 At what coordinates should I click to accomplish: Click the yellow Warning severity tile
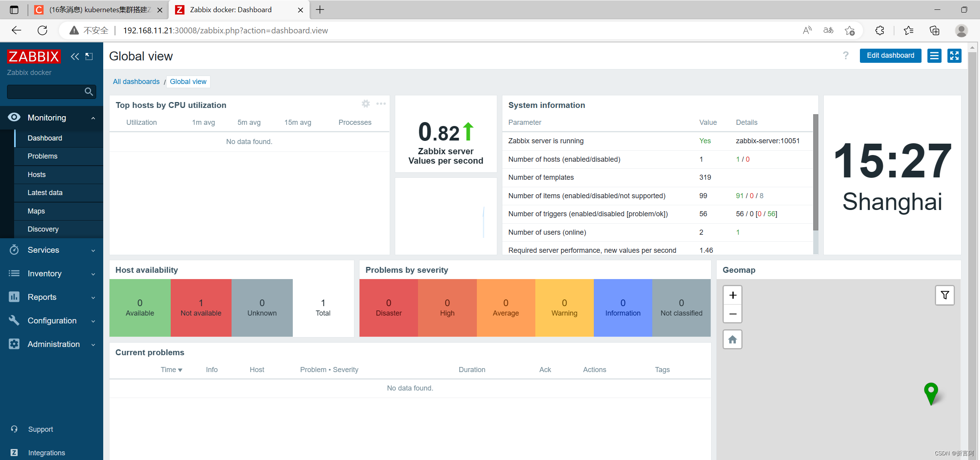[564, 308]
